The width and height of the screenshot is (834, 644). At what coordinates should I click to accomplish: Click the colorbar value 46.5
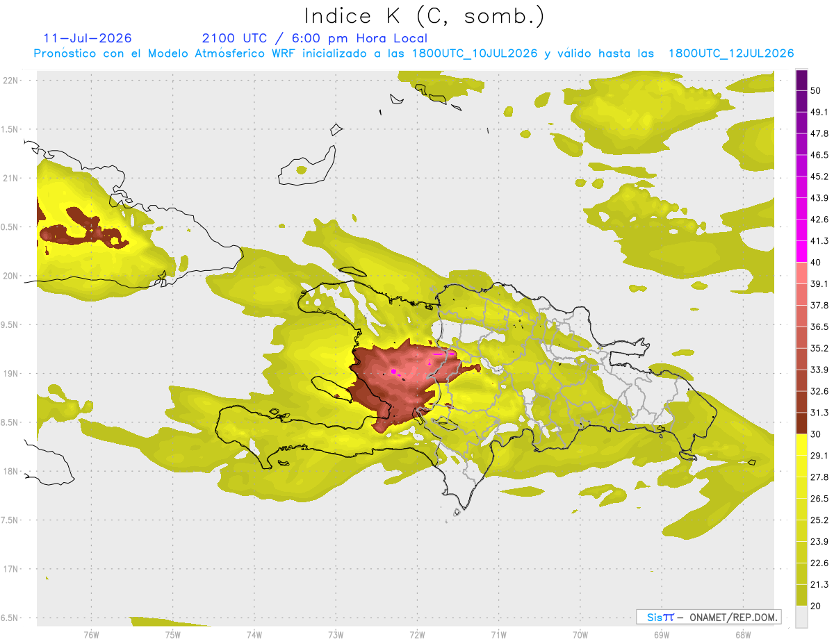[819, 155]
